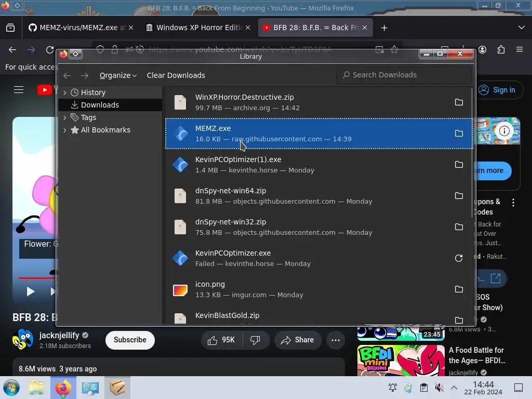
Task: Open the jacknjellify channel avatar
Action: [23, 339]
